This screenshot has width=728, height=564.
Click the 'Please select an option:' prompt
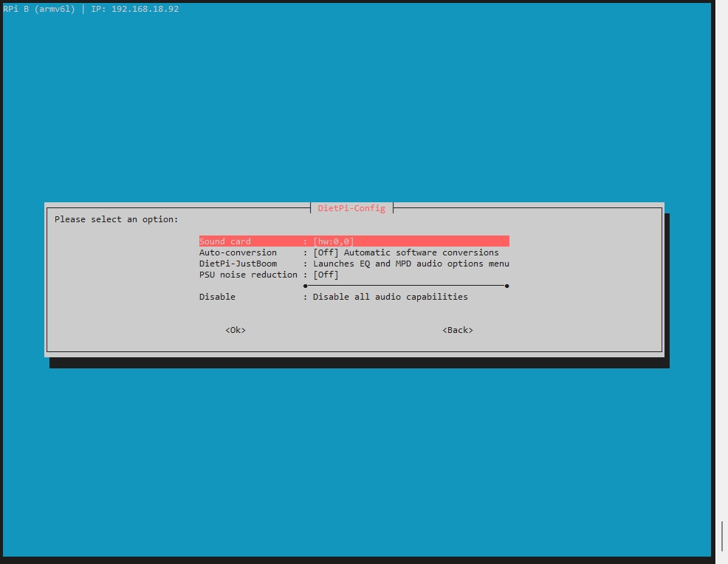(117, 219)
